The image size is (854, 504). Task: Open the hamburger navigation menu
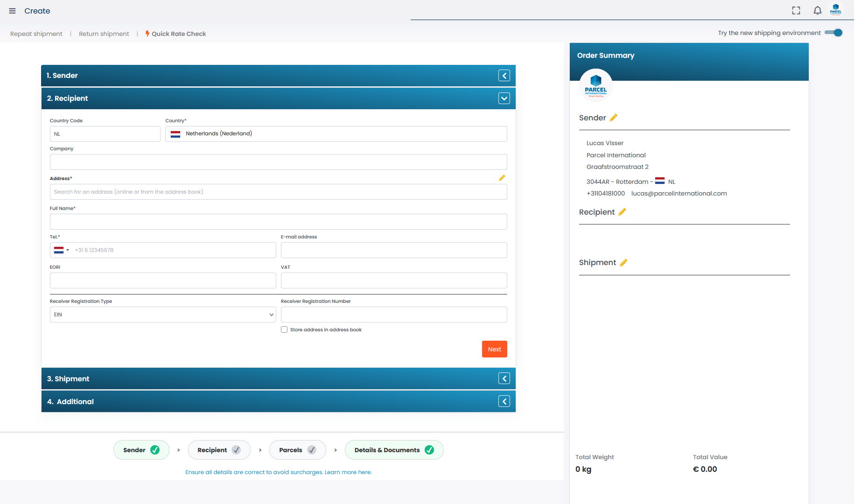12,11
